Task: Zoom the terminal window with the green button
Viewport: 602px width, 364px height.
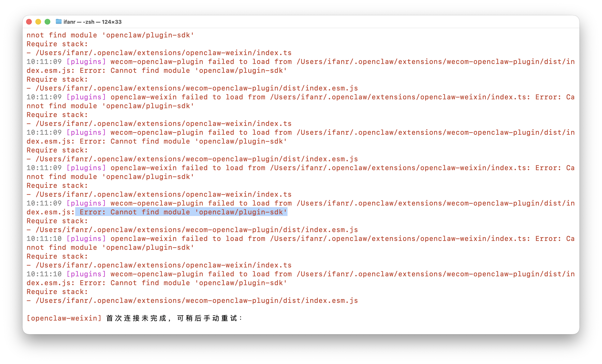Action: 48,22
